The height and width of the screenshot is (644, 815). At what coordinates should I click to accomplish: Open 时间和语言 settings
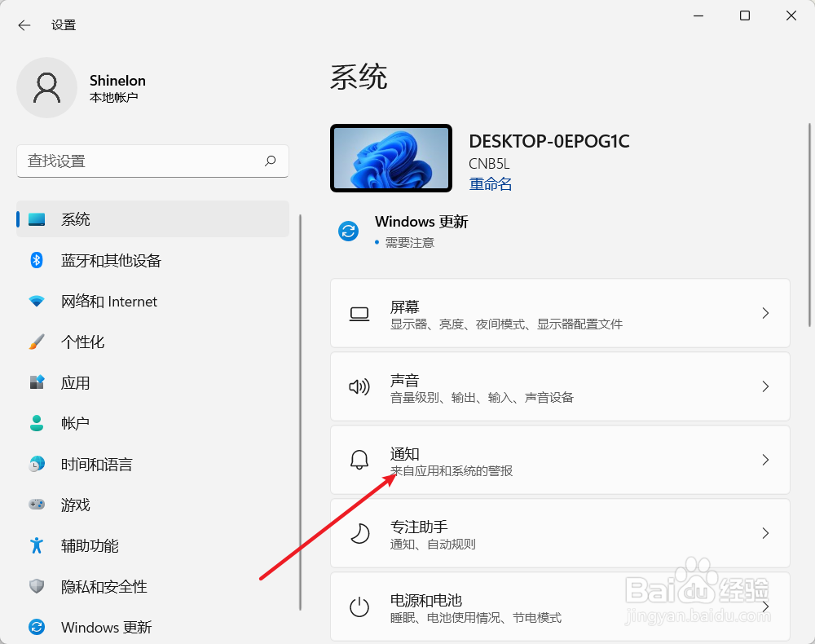(x=153, y=464)
